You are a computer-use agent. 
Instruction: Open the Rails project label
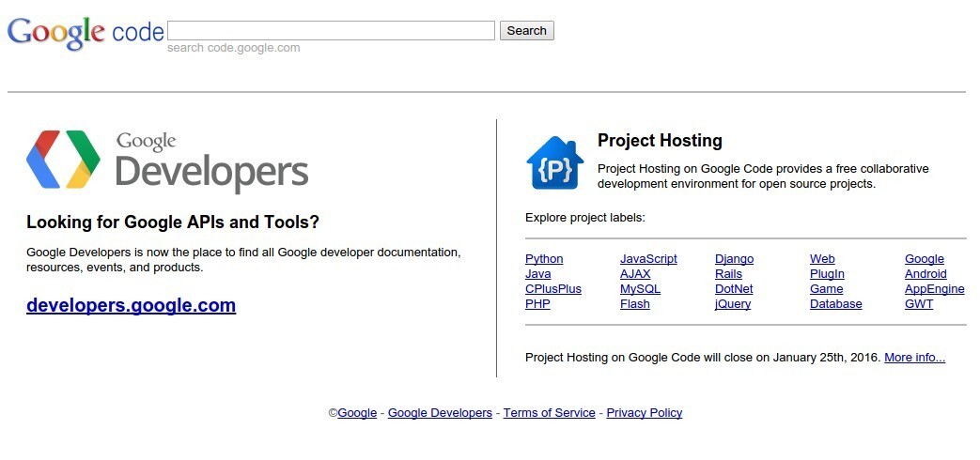[729, 274]
